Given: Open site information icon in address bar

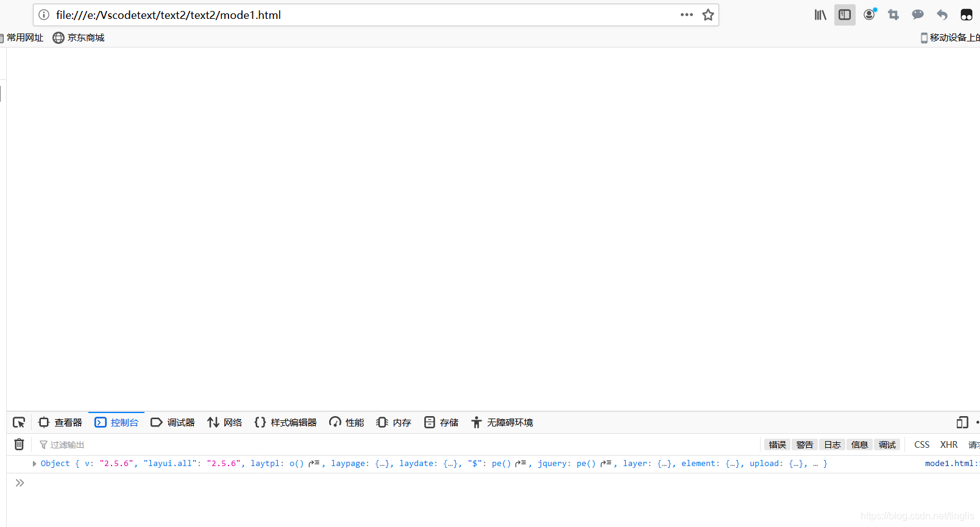Looking at the screenshot, I should [x=44, y=15].
